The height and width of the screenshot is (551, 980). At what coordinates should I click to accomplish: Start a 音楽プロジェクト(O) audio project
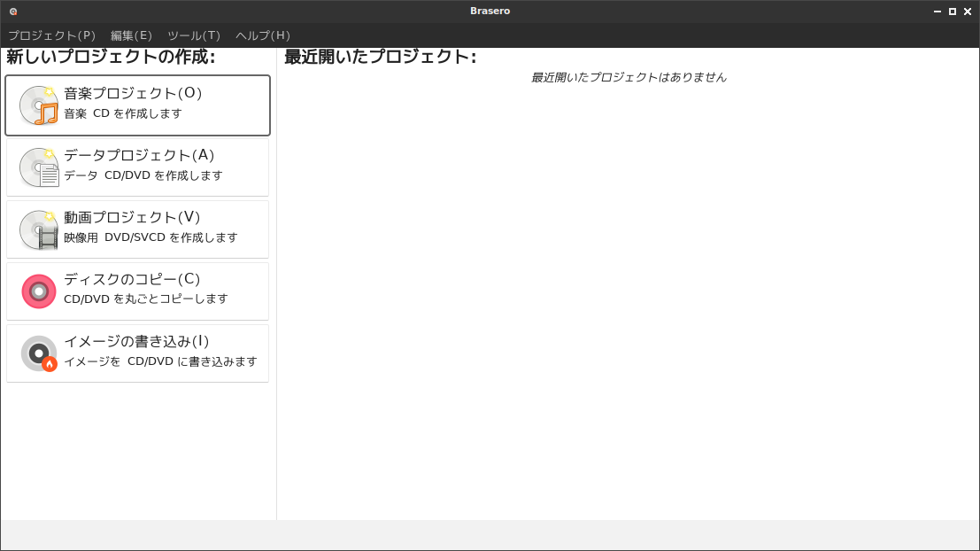coord(137,105)
